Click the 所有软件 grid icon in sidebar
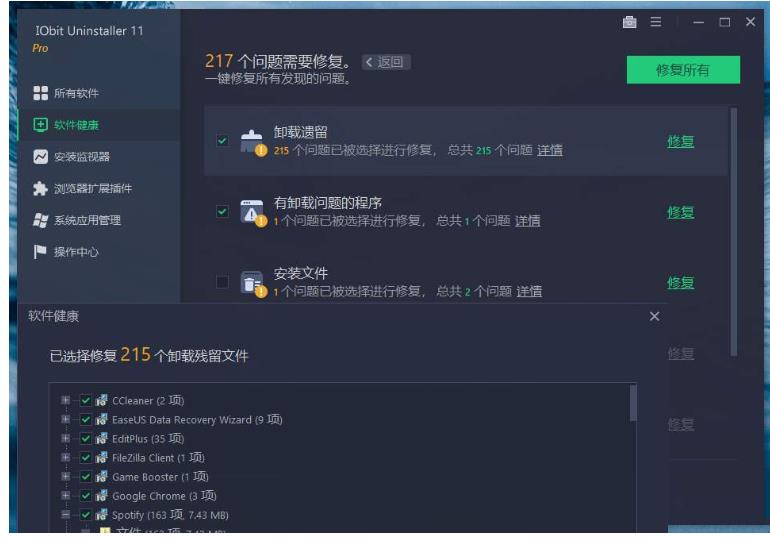770x538 pixels. 40,93
